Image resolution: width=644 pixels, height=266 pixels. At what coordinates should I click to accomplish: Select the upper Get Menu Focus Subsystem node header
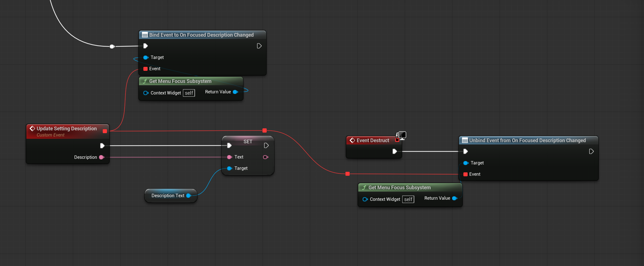click(191, 81)
